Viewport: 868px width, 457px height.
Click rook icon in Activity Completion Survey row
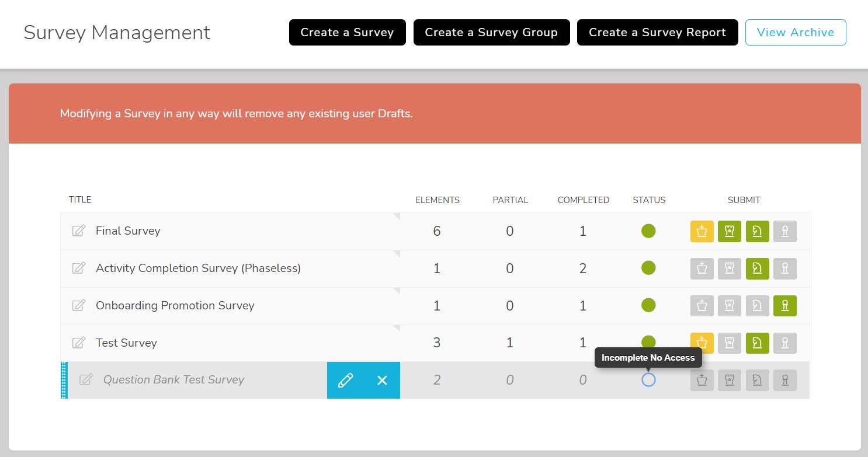pos(730,268)
